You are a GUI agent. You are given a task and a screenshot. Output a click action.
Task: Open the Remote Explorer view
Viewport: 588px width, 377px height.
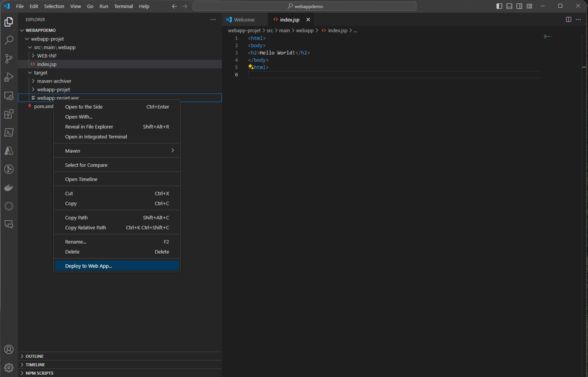9,95
